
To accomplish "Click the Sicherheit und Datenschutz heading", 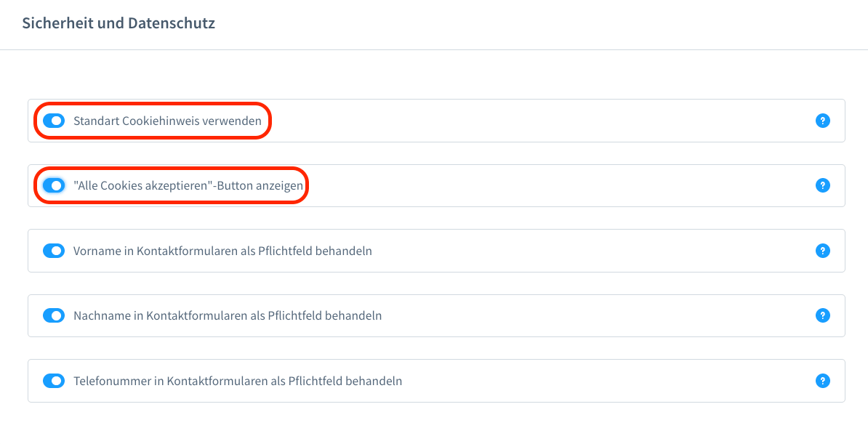I will click(118, 23).
